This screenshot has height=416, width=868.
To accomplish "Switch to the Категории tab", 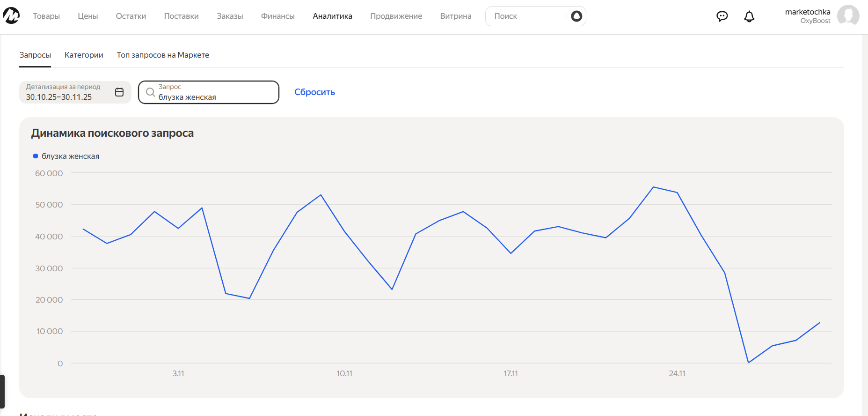I will point(84,55).
